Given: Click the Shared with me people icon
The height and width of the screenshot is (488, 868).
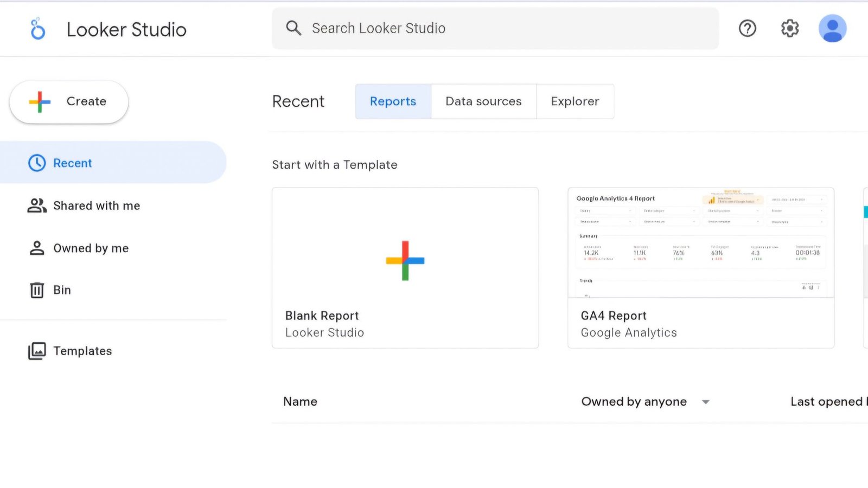Looking at the screenshot, I should 36,206.
